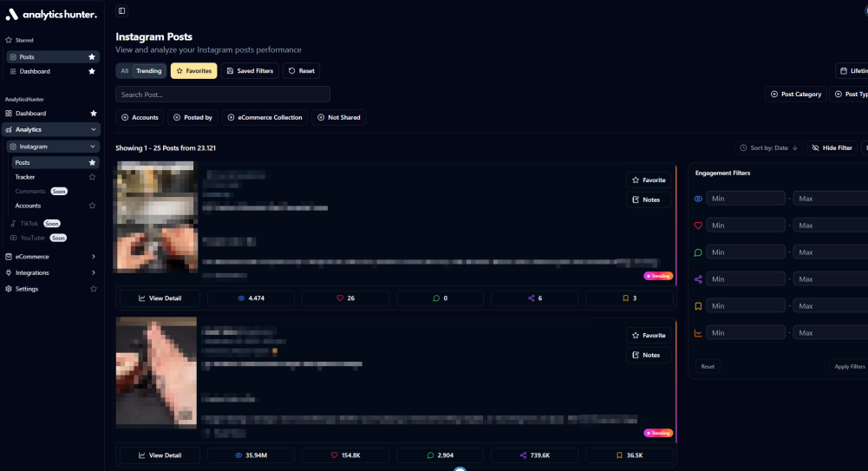Open the Not Shared filter
The height and width of the screenshot is (471, 868).
(x=339, y=117)
